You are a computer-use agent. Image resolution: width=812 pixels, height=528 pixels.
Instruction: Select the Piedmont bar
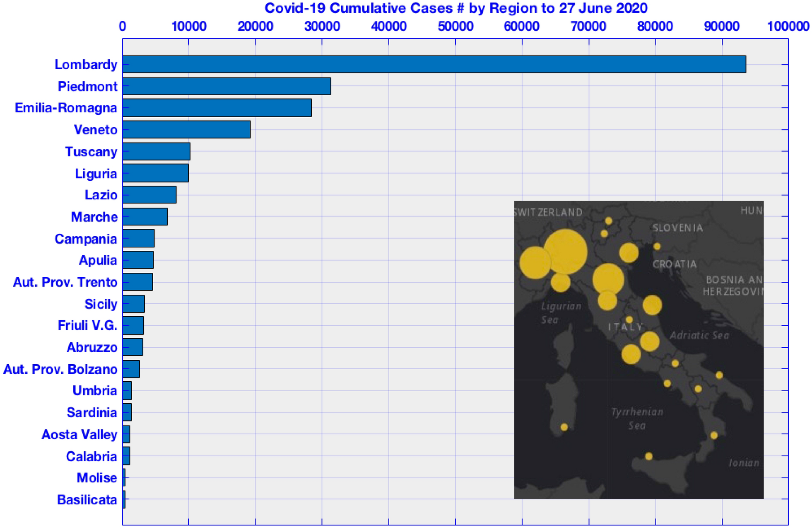click(x=227, y=86)
